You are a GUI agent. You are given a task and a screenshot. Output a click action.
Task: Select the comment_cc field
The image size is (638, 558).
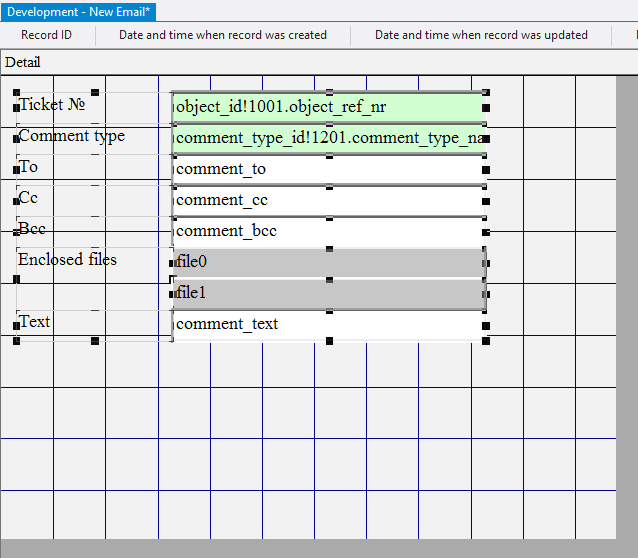[328, 200]
